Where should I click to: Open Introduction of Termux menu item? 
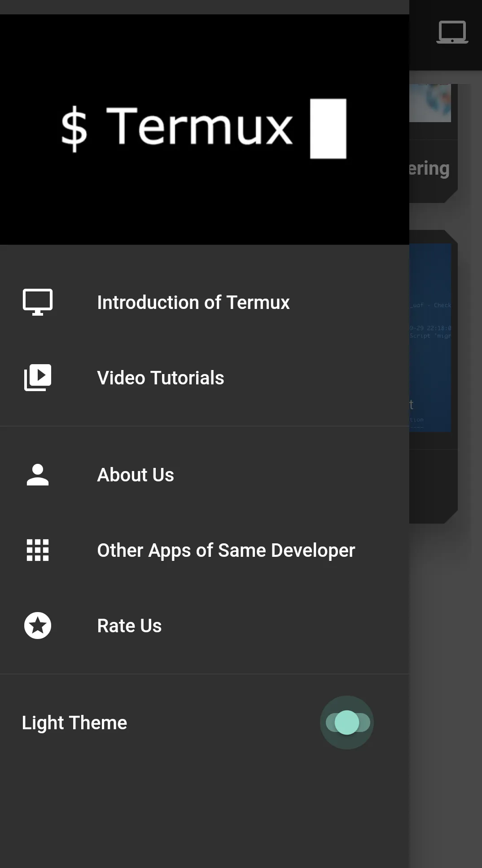click(x=205, y=302)
